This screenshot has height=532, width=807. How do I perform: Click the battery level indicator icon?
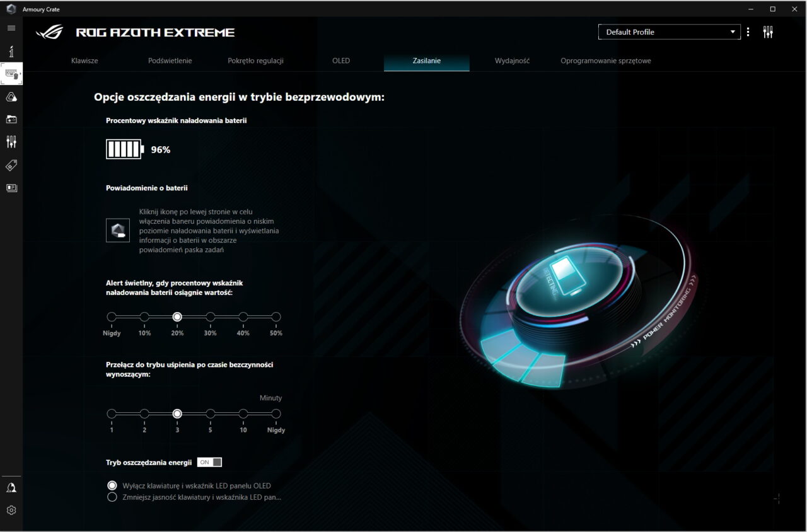pos(125,149)
